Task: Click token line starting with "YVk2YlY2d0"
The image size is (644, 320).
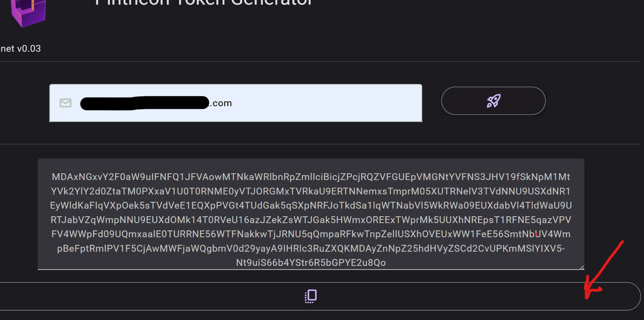Action: 311,191
